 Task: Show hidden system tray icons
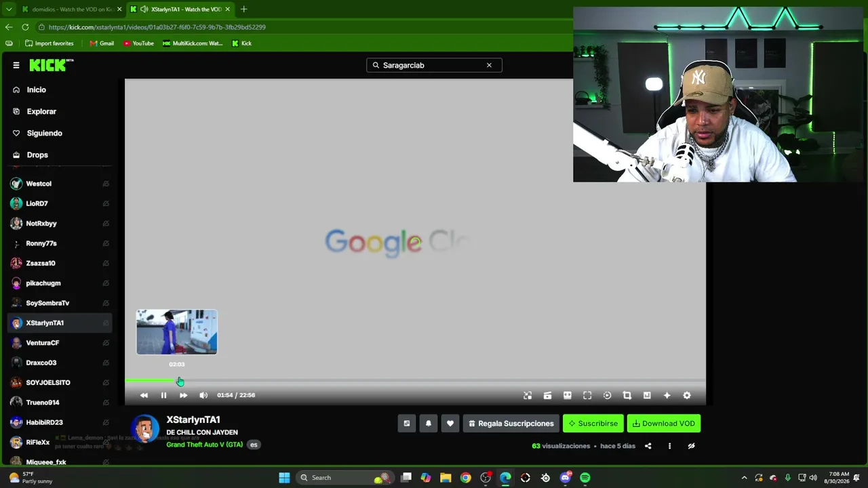click(744, 478)
